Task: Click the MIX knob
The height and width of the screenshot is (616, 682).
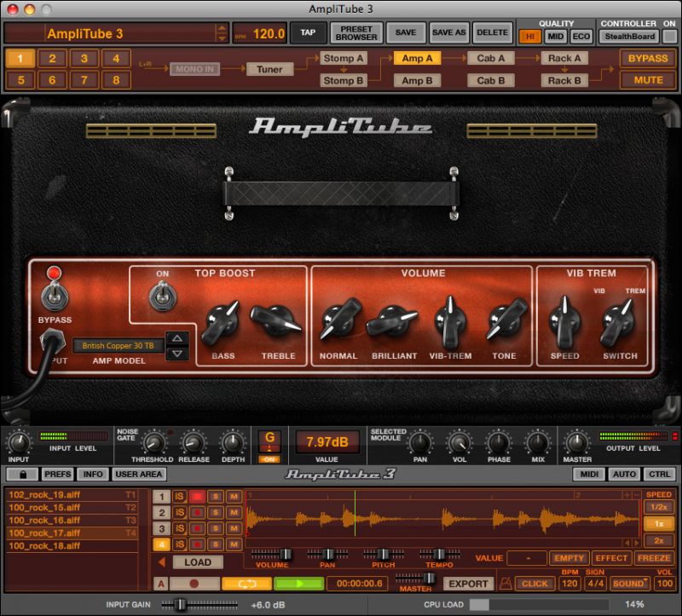Action: tap(538, 442)
